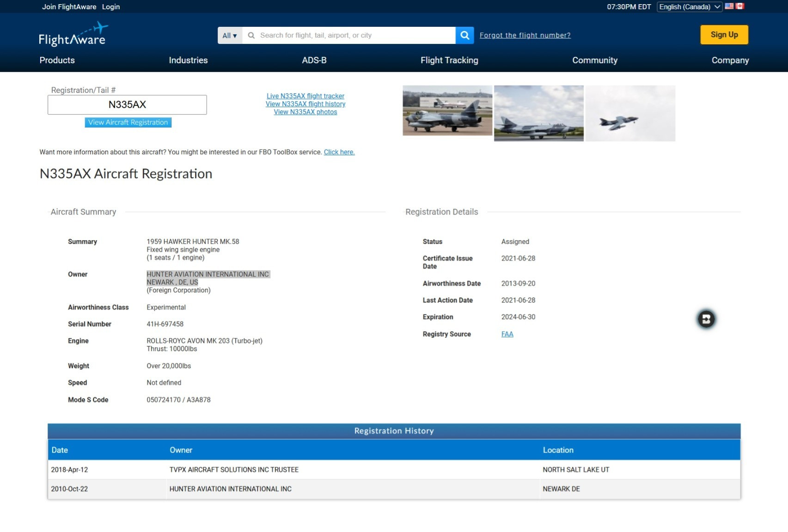This screenshot has height=532, width=788.
Task: Click the Registration/Tail # input field
Action: click(x=127, y=105)
